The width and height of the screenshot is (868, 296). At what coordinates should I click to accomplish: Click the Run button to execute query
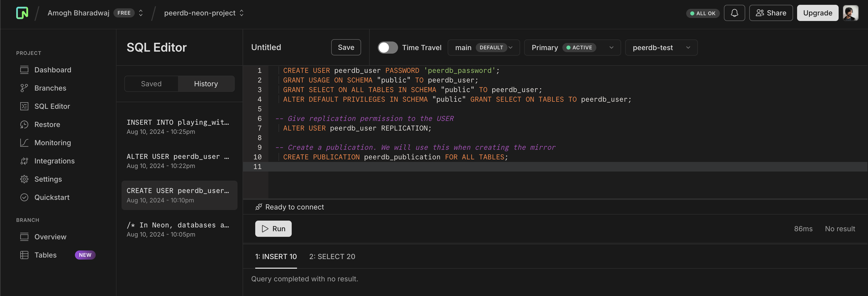(x=273, y=228)
